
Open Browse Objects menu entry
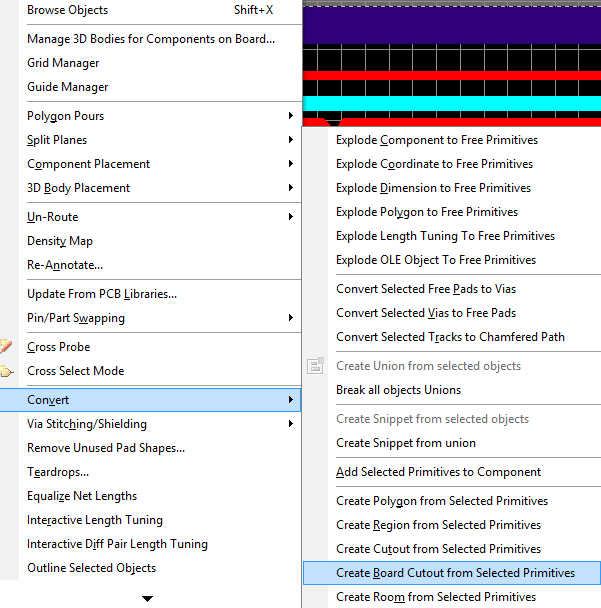pyautogui.click(x=150, y=10)
